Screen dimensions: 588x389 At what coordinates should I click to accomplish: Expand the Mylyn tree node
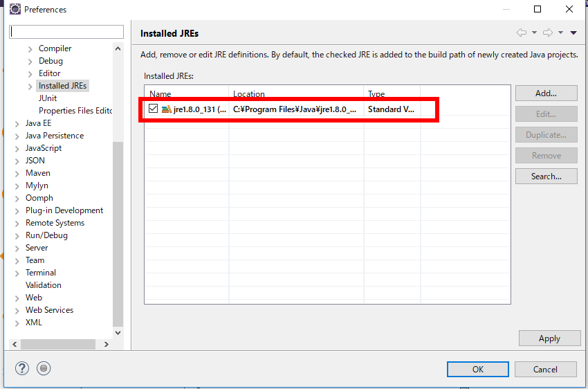coord(17,186)
